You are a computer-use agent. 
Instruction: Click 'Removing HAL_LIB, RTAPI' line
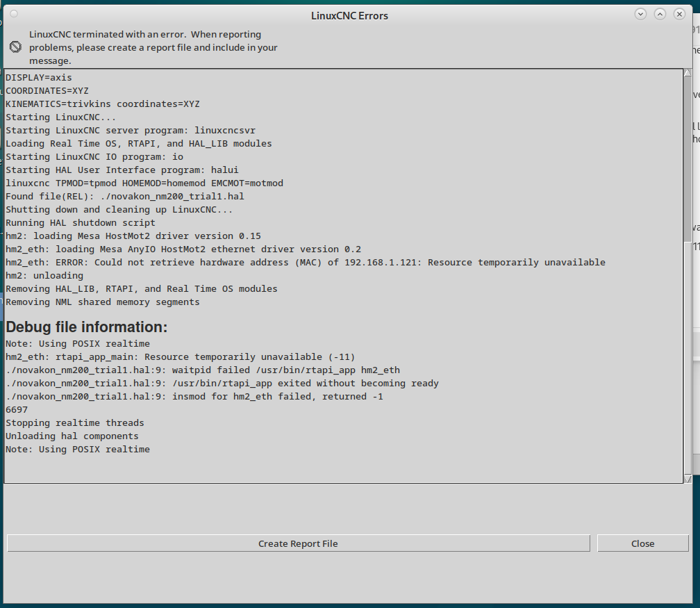142,288
